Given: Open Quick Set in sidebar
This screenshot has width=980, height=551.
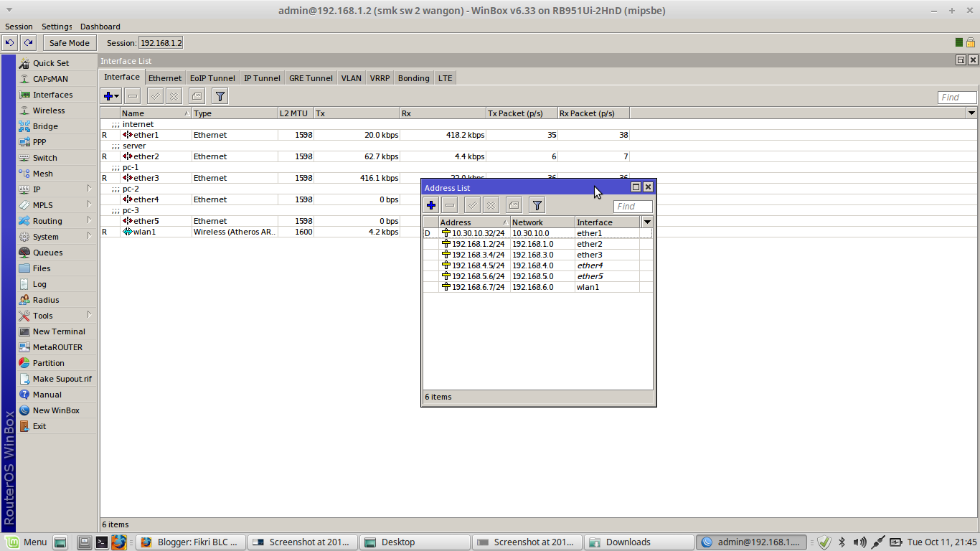Looking at the screenshot, I should 57,63.
